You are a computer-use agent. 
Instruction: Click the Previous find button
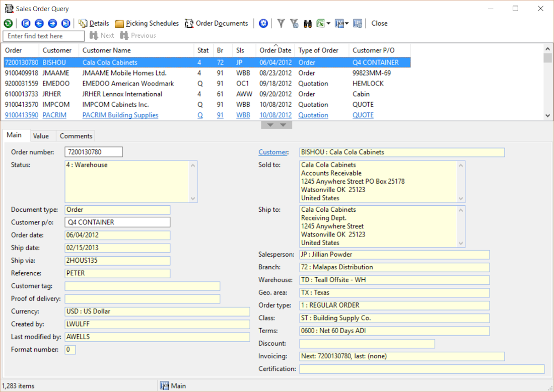[138, 35]
